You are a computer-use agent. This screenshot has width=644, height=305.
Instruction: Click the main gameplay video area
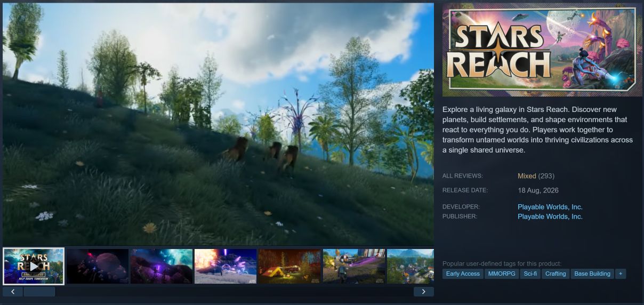coord(218,124)
